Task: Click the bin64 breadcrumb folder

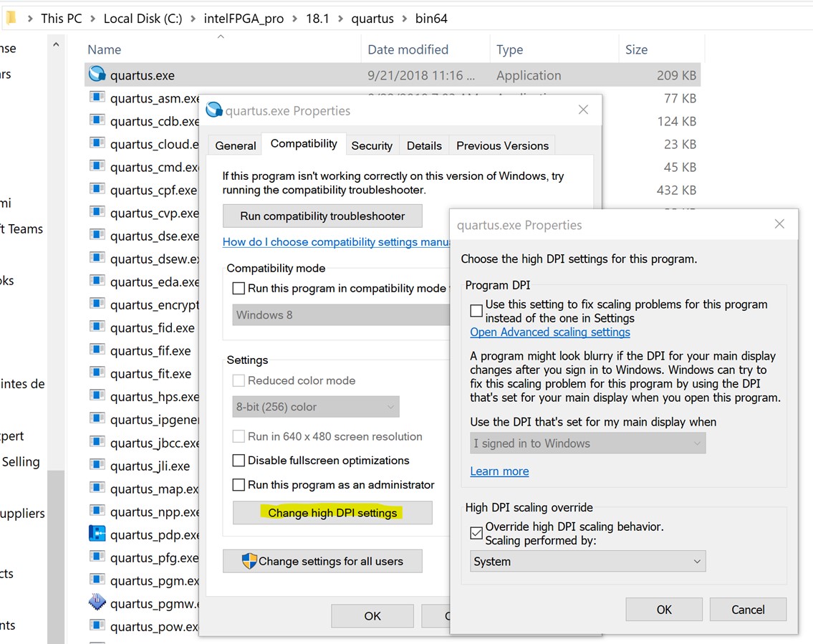Action: (431, 19)
